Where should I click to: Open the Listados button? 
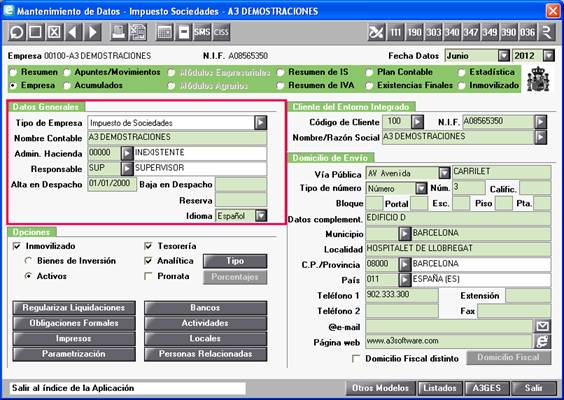point(440,388)
